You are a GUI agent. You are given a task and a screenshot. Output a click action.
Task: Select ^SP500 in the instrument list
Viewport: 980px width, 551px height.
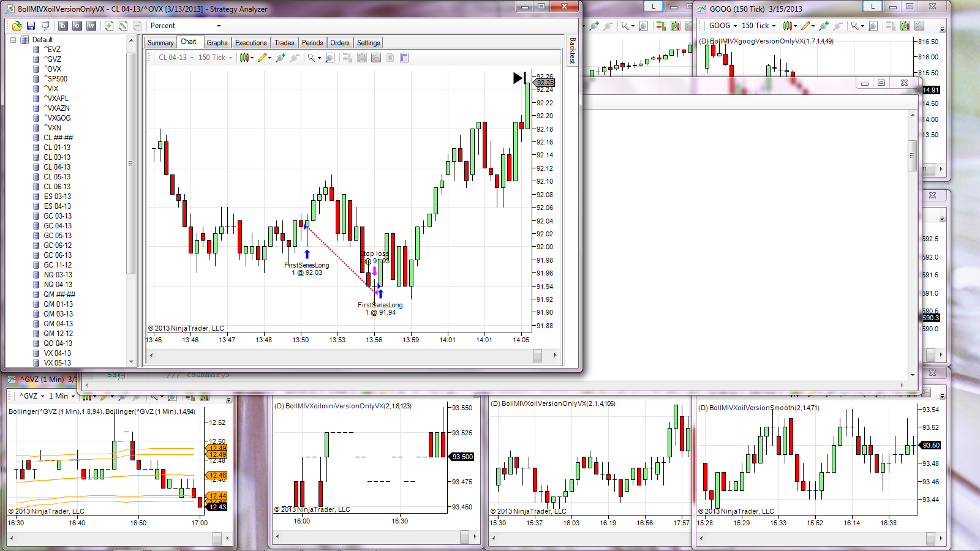point(56,79)
